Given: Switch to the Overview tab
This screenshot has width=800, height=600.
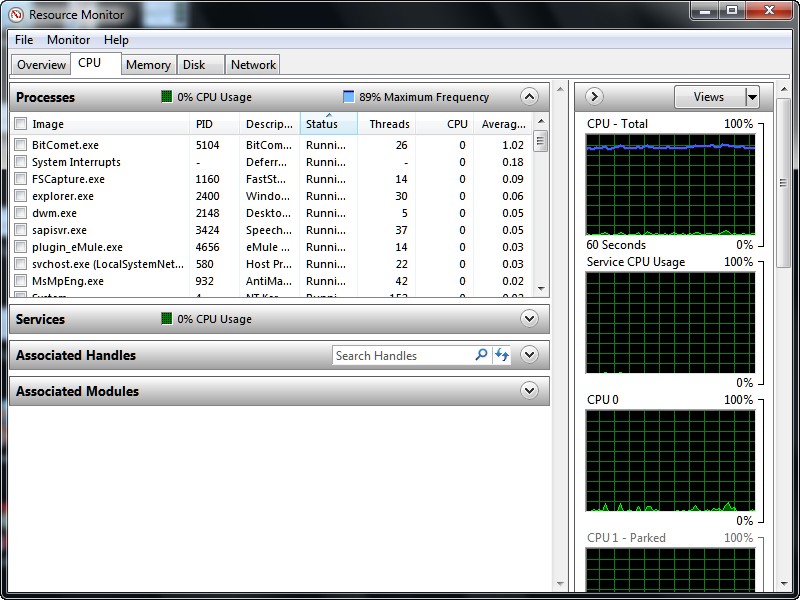Looking at the screenshot, I should pyautogui.click(x=41, y=65).
